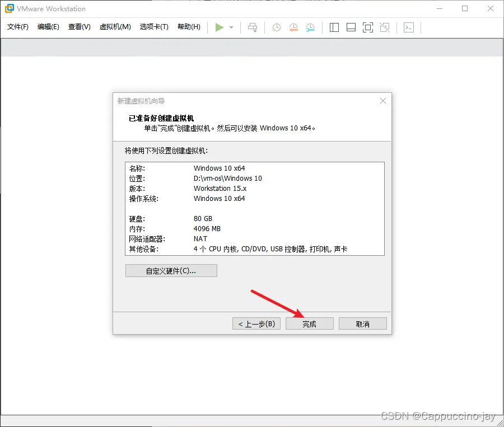Image resolution: width=504 pixels, height=427 pixels.
Task: Click the revert to snapshot icon
Action: [293, 27]
